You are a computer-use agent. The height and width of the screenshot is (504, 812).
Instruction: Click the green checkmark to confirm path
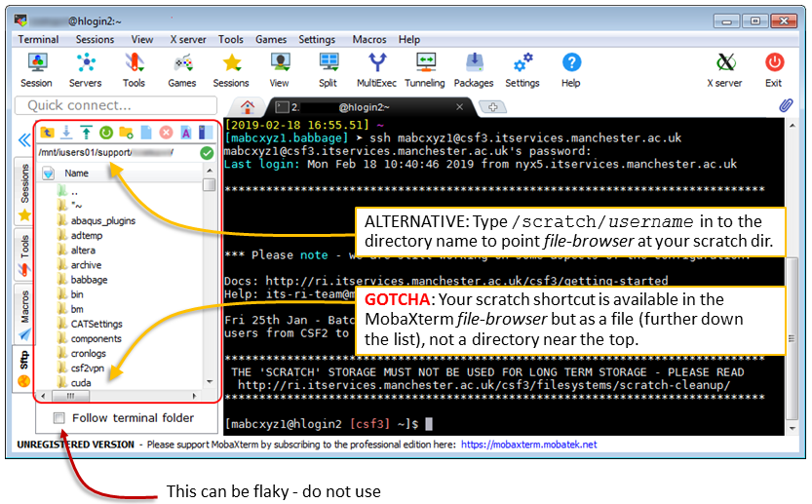click(x=207, y=153)
